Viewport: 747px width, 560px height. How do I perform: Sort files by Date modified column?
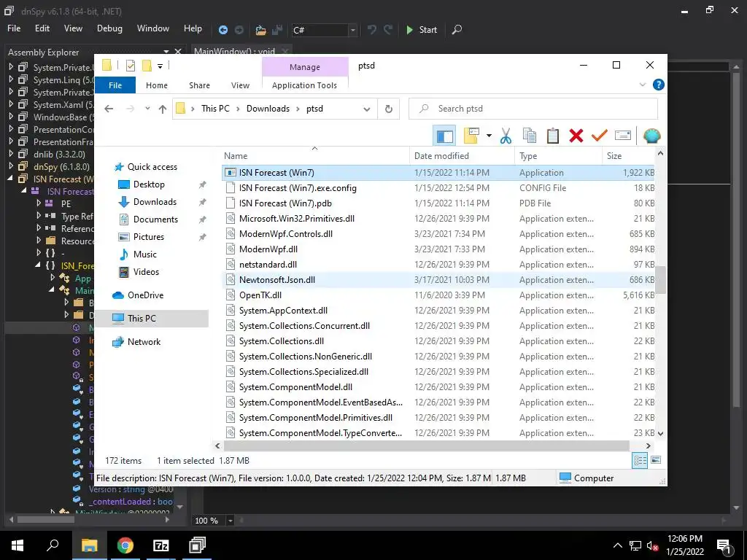[x=462, y=156]
